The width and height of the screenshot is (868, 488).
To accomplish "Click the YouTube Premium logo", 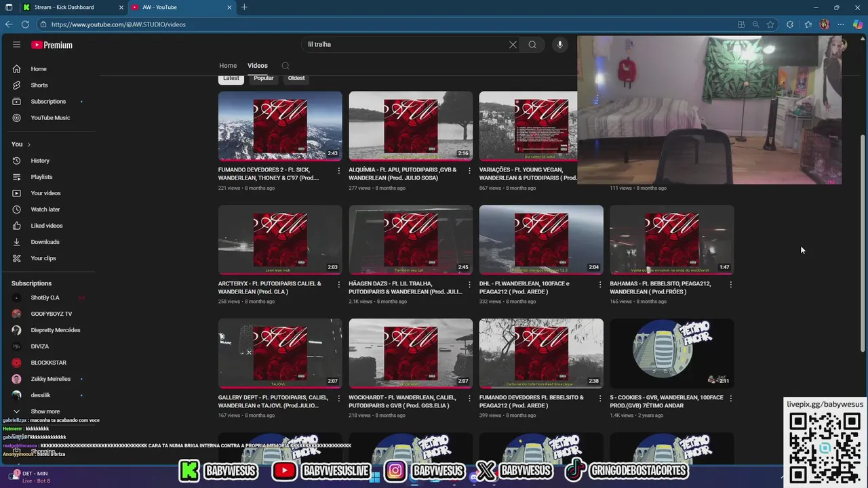I will 52,45.
